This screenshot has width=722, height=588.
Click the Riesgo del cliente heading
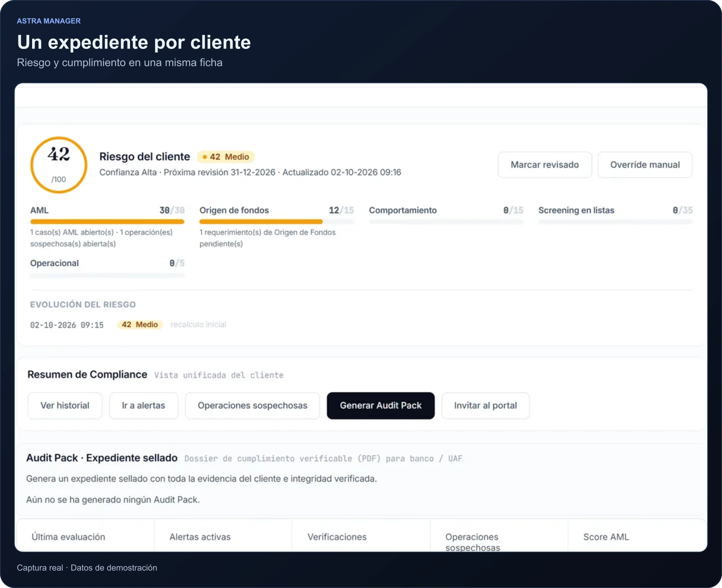(145, 157)
